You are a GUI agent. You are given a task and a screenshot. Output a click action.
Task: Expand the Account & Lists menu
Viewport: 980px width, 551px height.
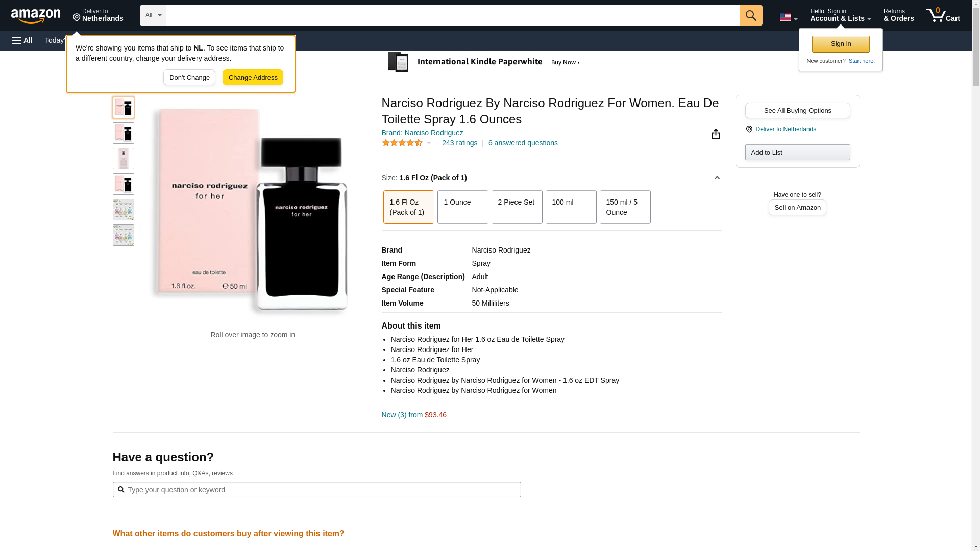point(840,15)
